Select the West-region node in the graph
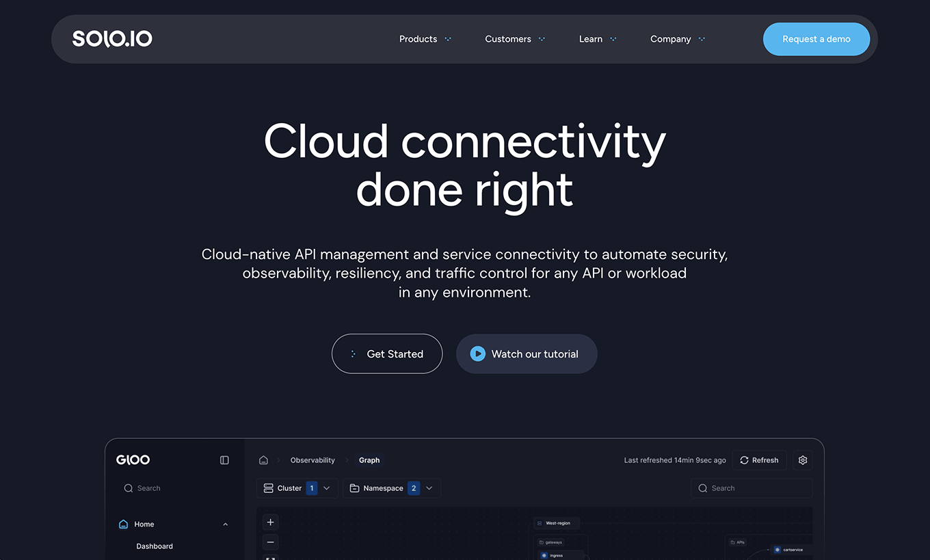The width and height of the screenshot is (930, 560). point(556,523)
